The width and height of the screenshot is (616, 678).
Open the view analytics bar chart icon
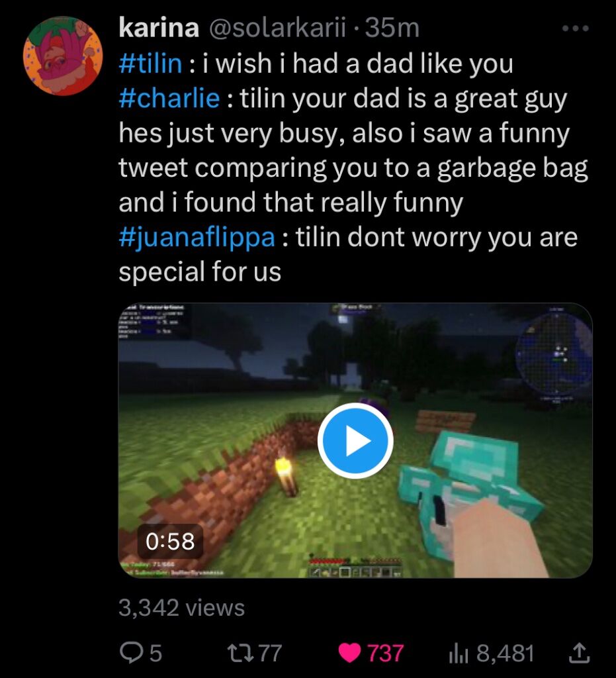pos(459,653)
